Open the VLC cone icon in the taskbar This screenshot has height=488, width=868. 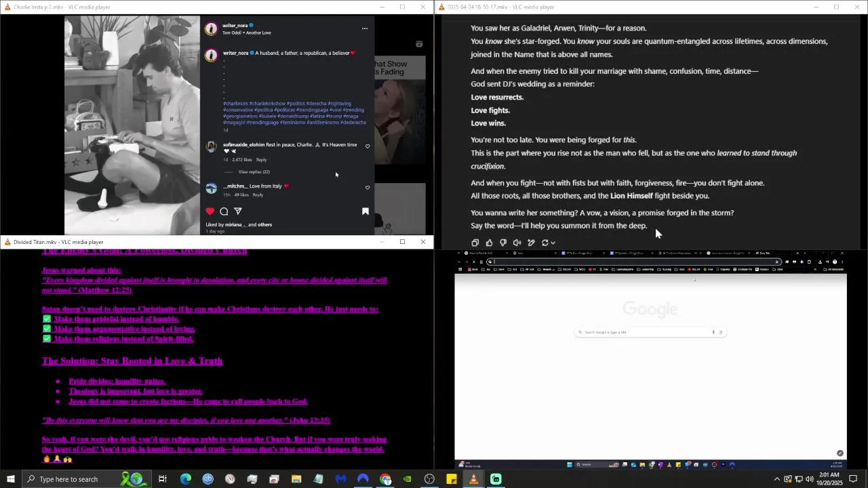(474, 479)
